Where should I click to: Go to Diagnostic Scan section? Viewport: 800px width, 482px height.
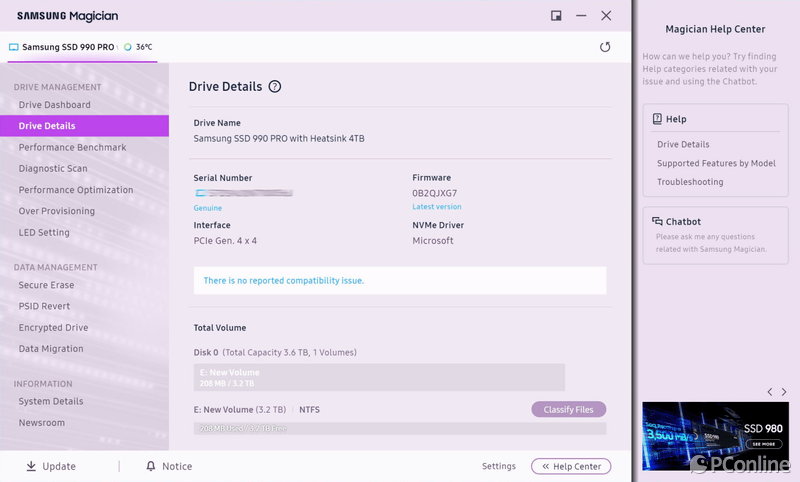pos(53,168)
